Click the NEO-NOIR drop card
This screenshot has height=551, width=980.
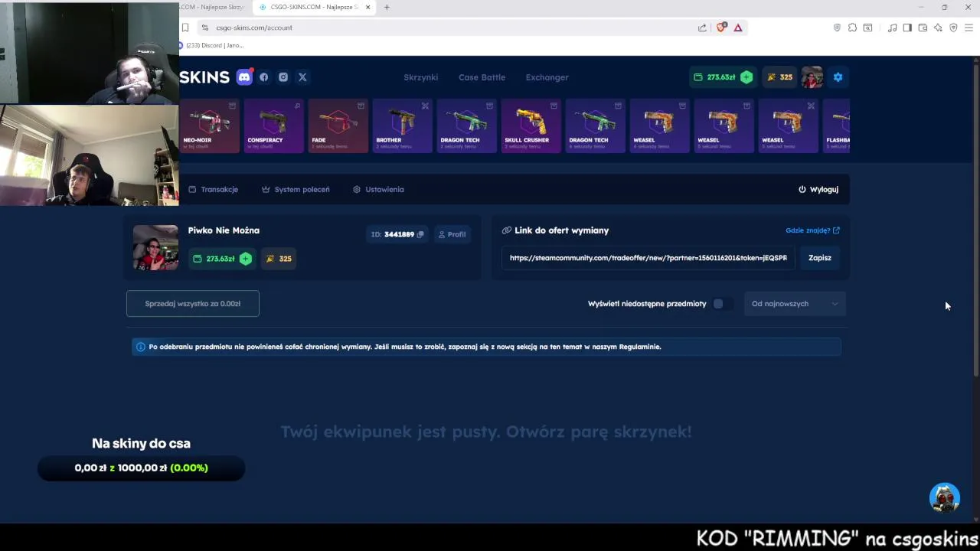[x=209, y=126]
